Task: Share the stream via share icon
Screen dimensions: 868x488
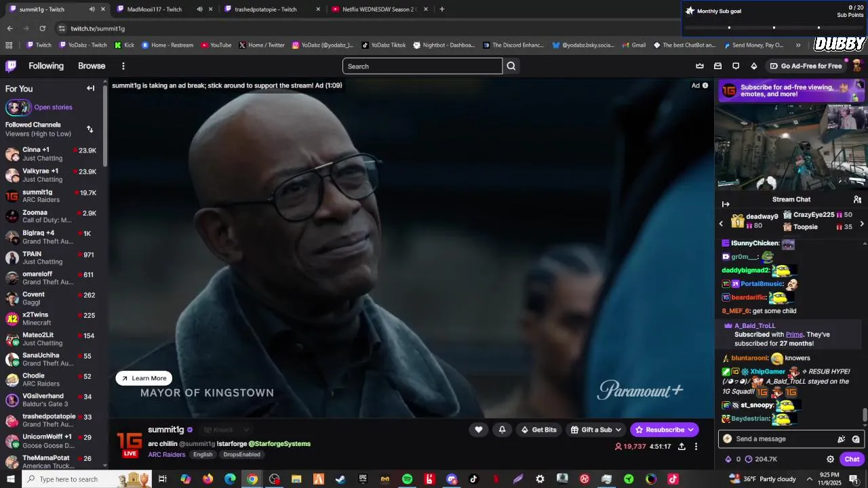Action: (682, 447)
